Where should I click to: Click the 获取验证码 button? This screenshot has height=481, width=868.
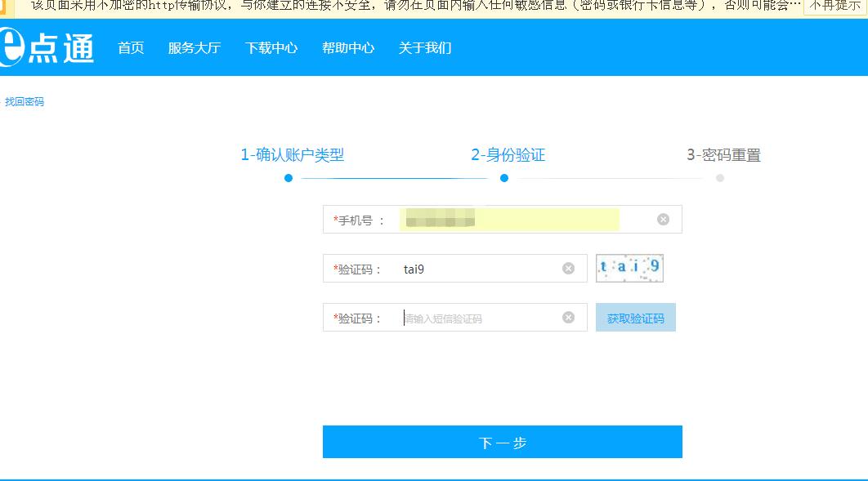pyautogui.click(x=636, y=317)
